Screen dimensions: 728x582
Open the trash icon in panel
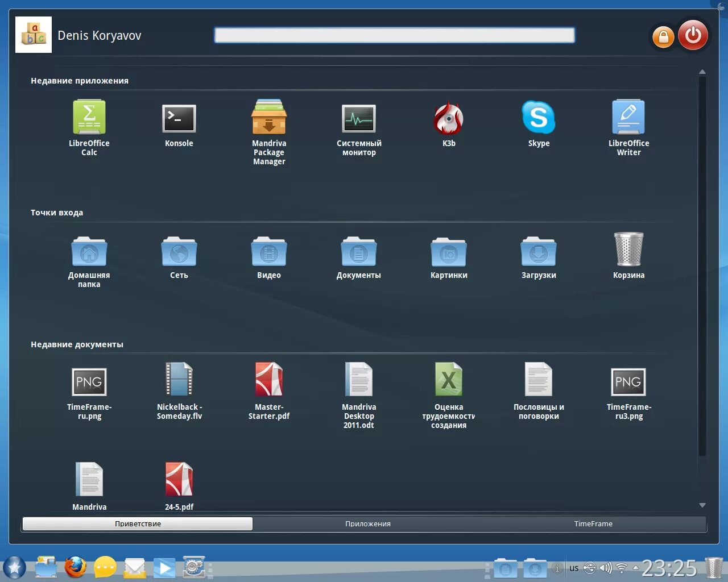click(714, 568)
